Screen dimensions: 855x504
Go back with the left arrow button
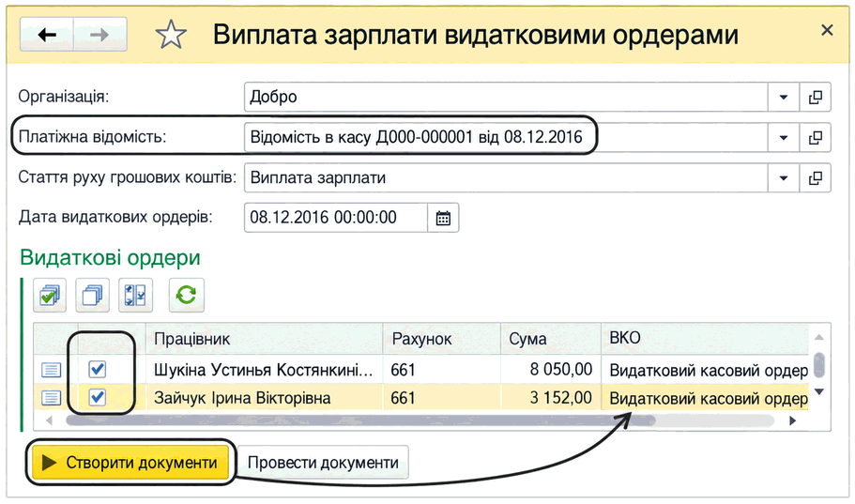(x=47, y=35)
